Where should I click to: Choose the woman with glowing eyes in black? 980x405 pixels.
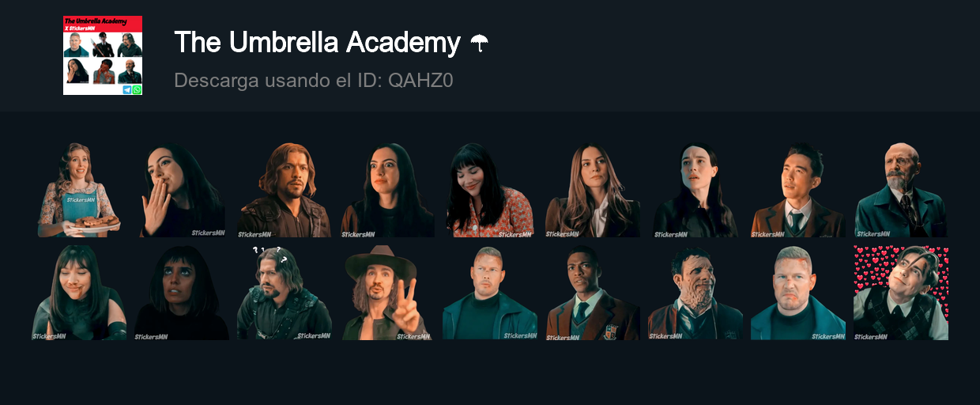click(x=182, y=293)
